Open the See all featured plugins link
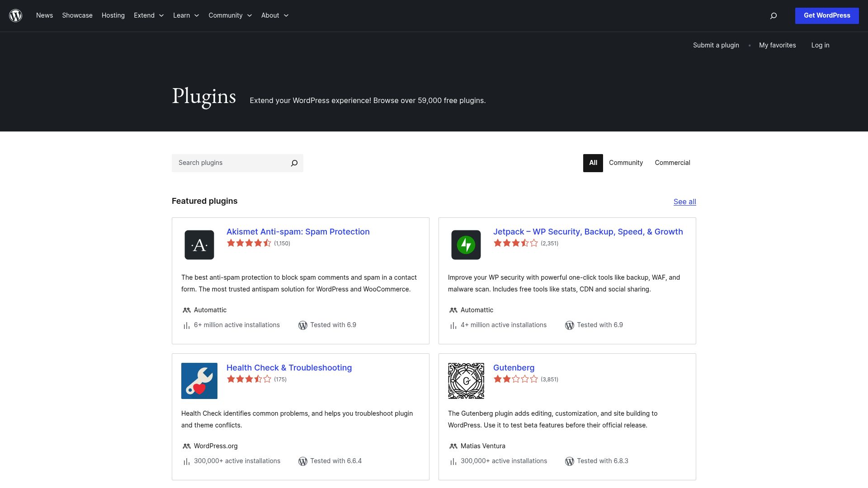868x488 pixels. pos(684,202)
